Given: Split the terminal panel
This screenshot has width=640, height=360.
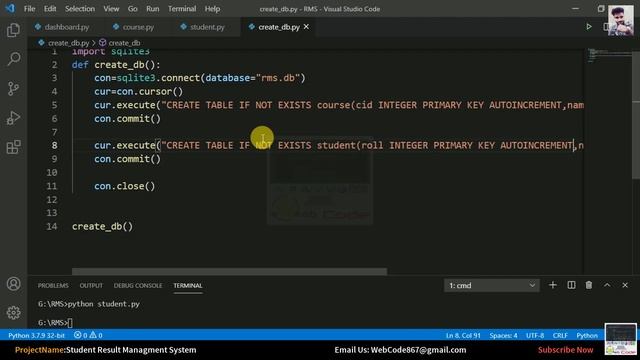Looking at the screenshot, I should tap(571, 285).
